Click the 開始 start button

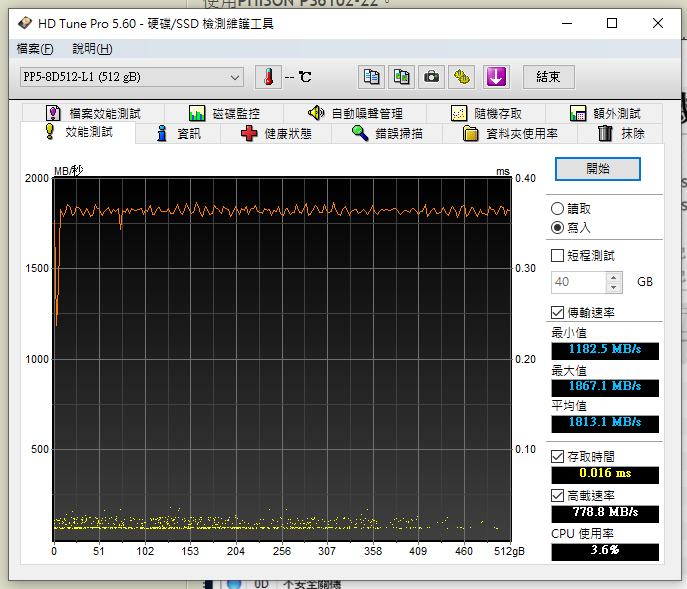[598, 169]
